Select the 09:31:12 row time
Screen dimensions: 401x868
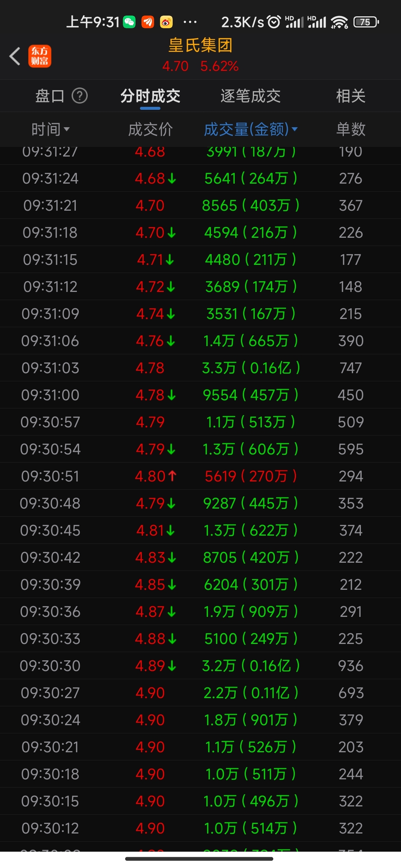click(x=50, y=287)
